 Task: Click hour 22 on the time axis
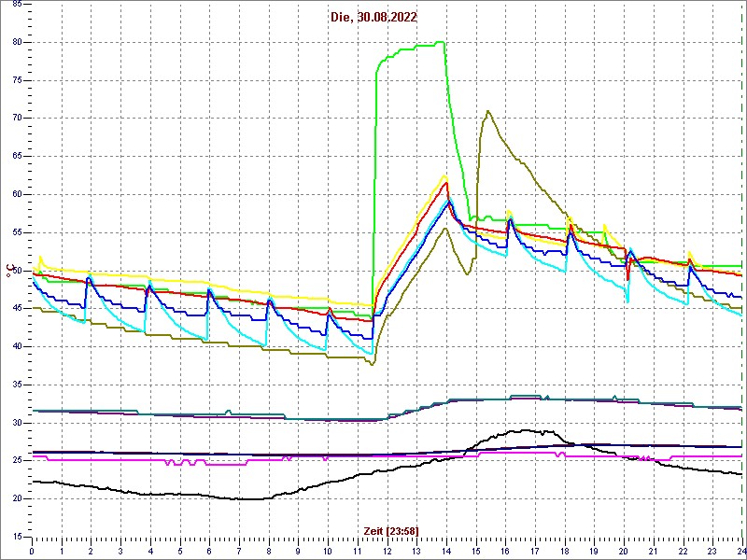[684, 552]
